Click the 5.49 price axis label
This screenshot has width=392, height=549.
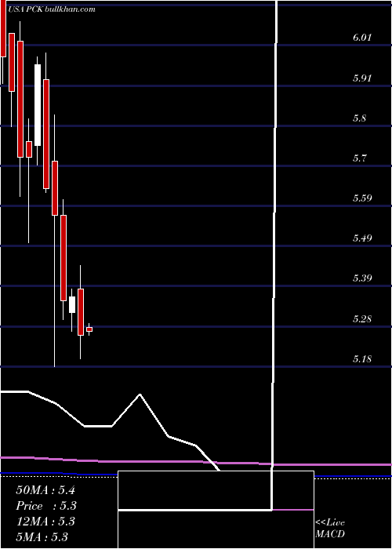[361, 238]
